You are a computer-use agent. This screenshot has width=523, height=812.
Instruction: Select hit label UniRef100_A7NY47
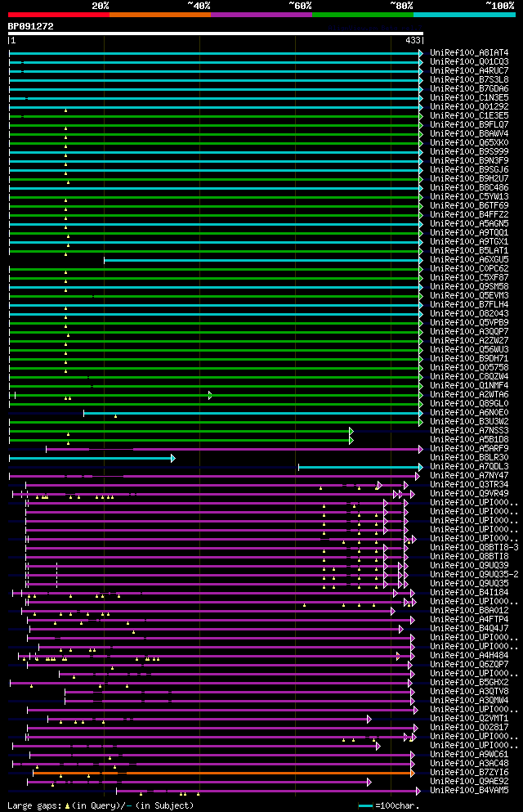click(x=469, y=475)
